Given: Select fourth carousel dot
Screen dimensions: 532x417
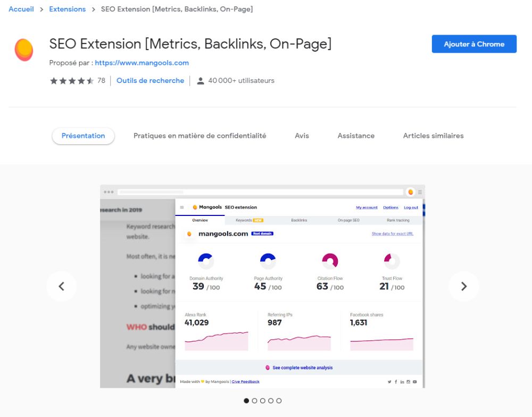Looking at the screenshot, I should [x=271, y=401].
